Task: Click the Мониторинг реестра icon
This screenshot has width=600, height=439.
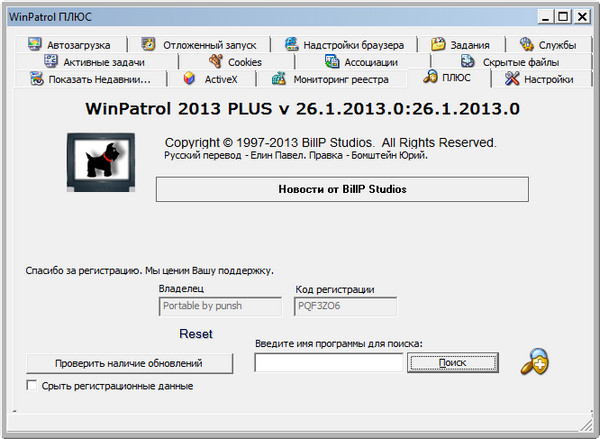Action: coord(279,79)
